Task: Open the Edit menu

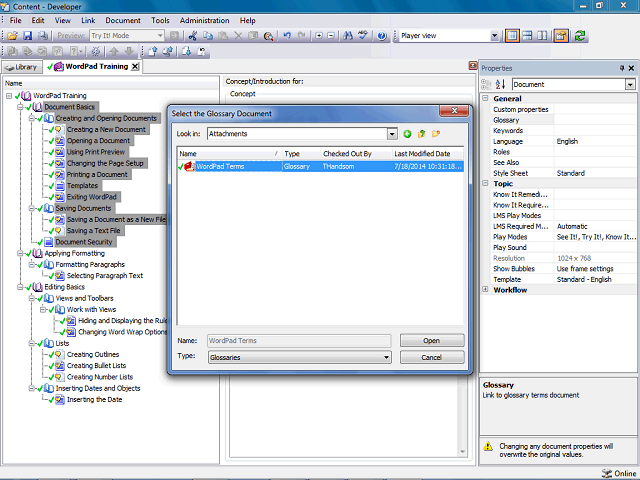Action: pyautogui.click(x=38, y=20)
